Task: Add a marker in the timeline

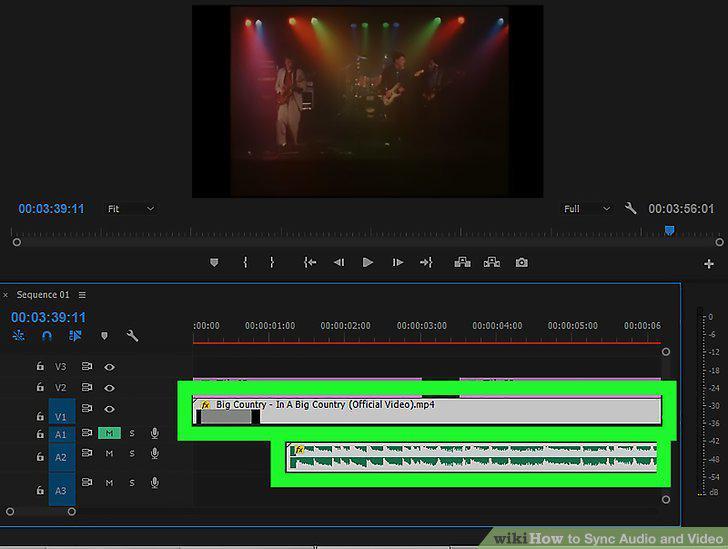Action: tap(104, 336)
